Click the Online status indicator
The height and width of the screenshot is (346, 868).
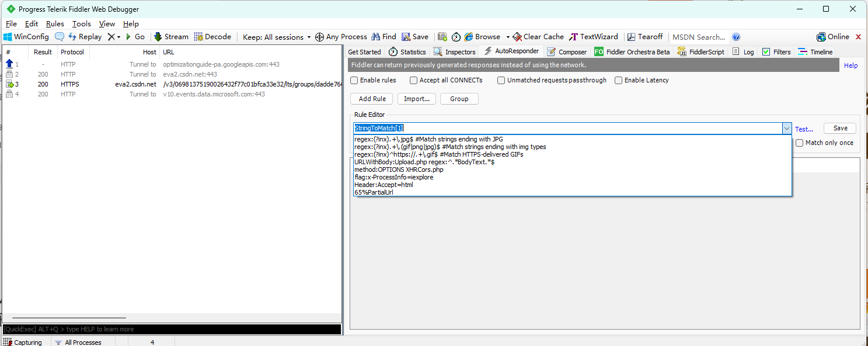tap(833, 37)
